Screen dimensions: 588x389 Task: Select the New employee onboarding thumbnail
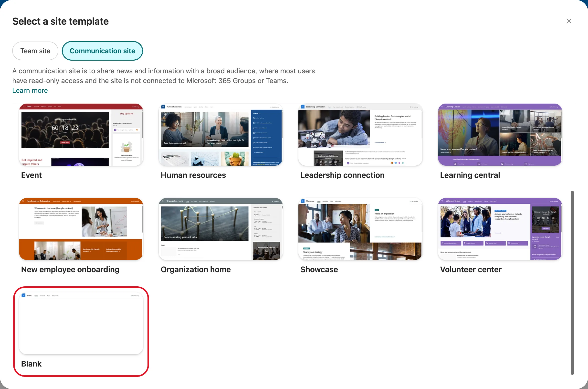coord(81,229)
